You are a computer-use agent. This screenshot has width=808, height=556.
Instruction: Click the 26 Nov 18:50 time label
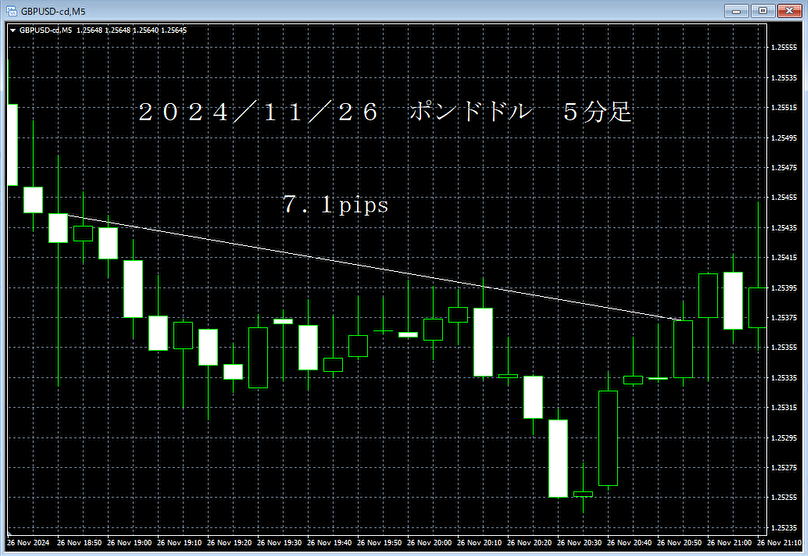[79, 543]
